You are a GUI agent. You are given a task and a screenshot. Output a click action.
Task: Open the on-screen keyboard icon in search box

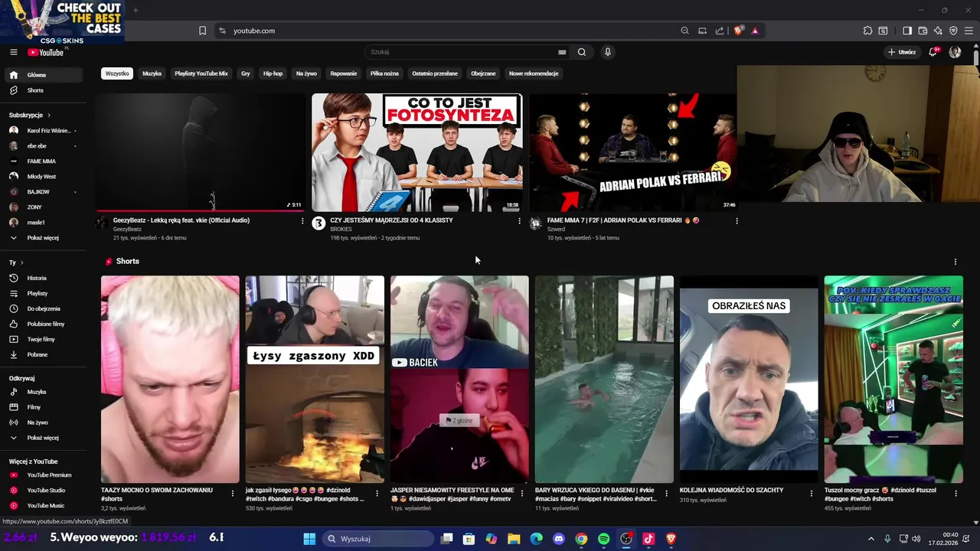(562, 52)
